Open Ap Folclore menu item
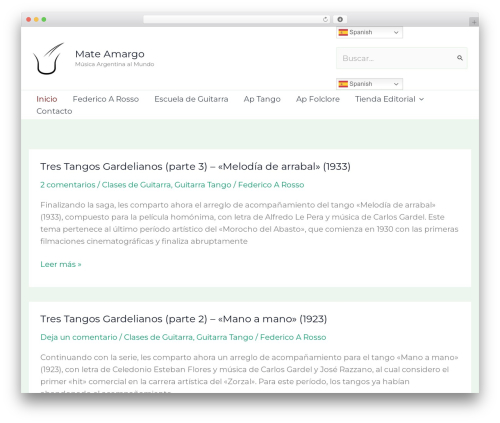The image size is (500, 423). tap(318, 99)
